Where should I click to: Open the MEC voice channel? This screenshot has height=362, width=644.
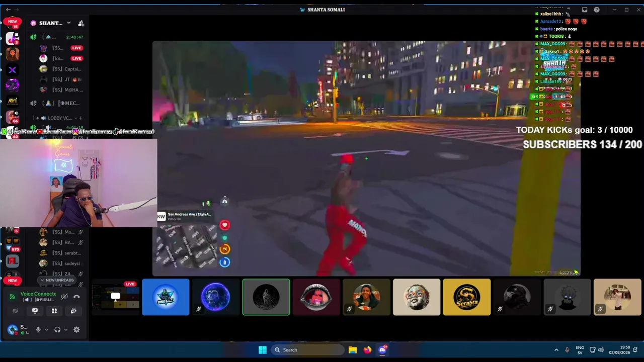coord(56,103)
